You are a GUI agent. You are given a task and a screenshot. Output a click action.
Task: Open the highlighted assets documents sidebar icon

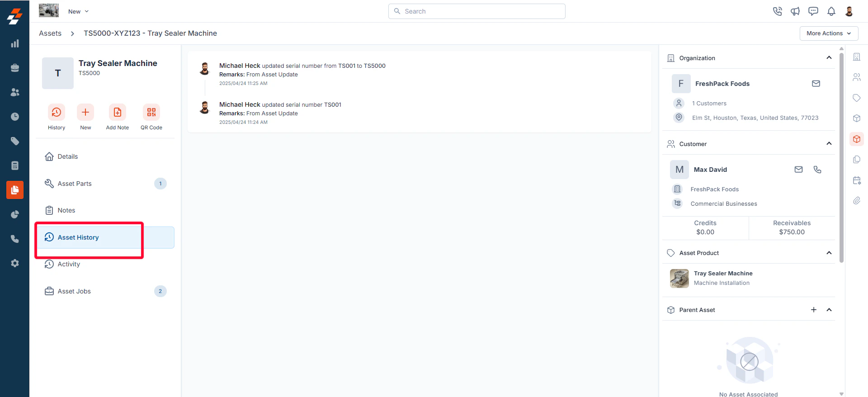(x=15, y=190)
